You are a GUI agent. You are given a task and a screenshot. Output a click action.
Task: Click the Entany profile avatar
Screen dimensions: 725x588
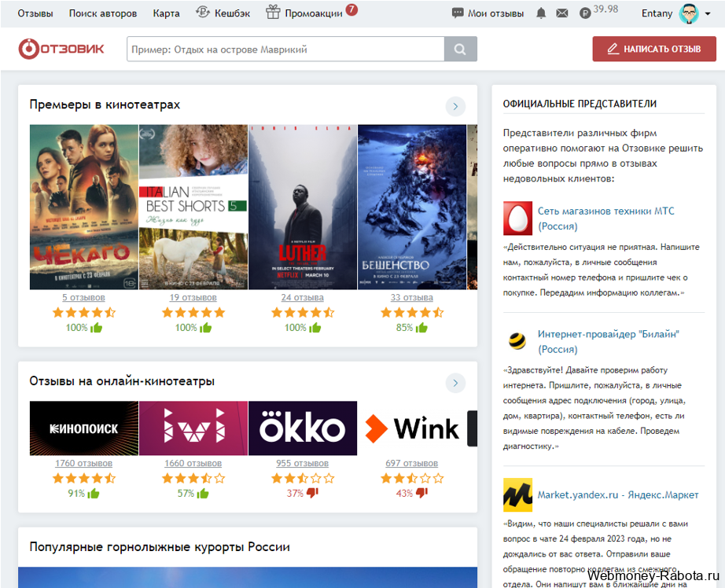tap(689, 13)
